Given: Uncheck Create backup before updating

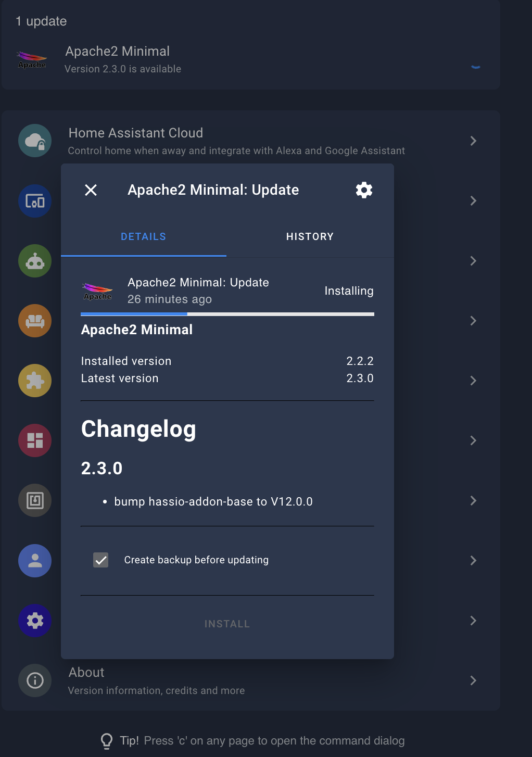Looking at the screenshot, I should pos(100,560).
